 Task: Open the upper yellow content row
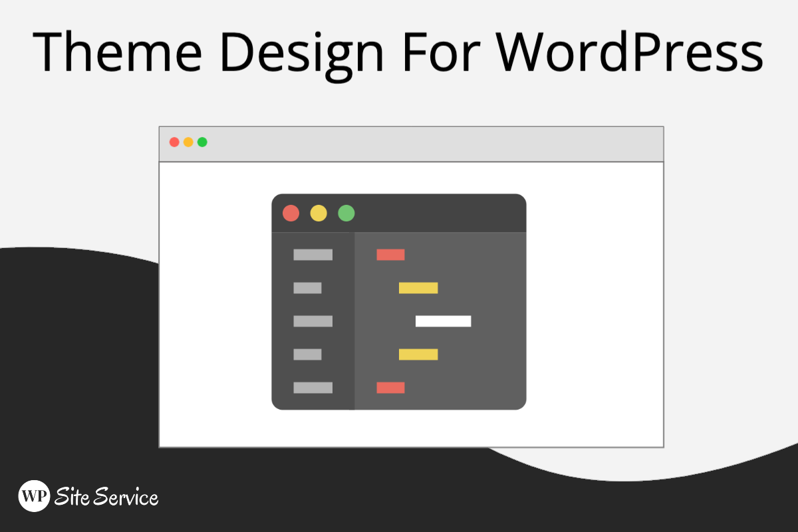(x=418, y=287)
